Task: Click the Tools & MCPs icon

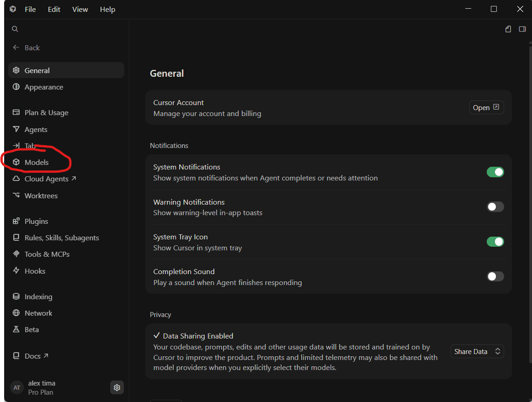Action: coord(16,254)
